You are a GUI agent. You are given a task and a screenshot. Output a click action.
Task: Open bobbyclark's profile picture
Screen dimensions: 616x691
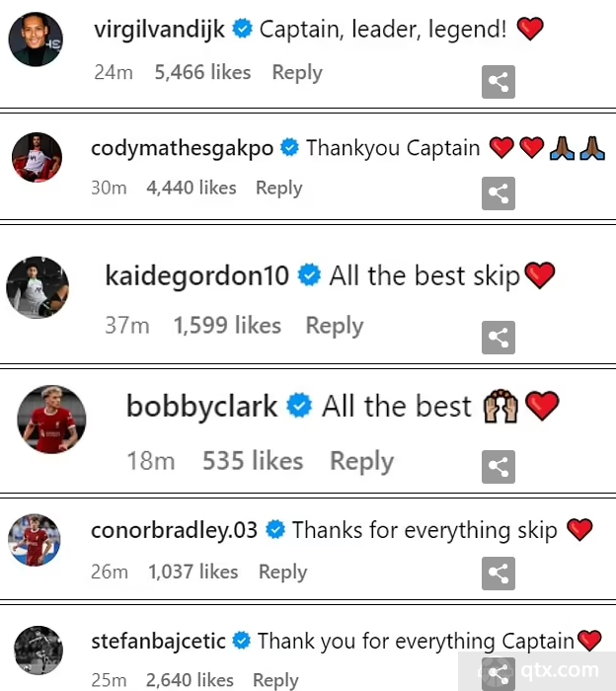tap(51, 420)
